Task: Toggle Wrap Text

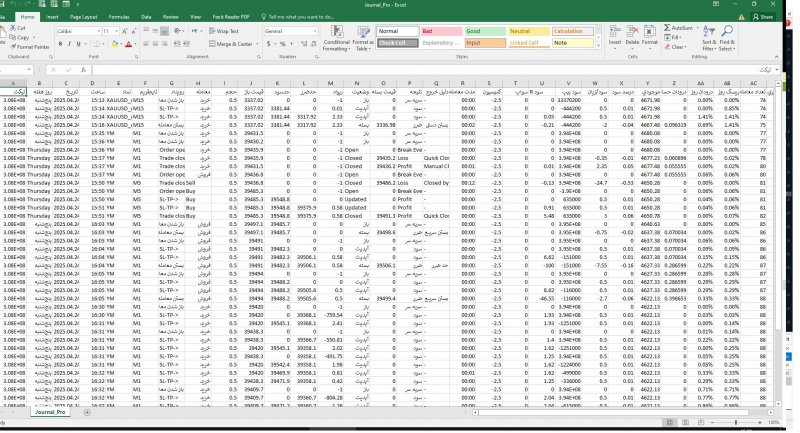Action: 224,31
